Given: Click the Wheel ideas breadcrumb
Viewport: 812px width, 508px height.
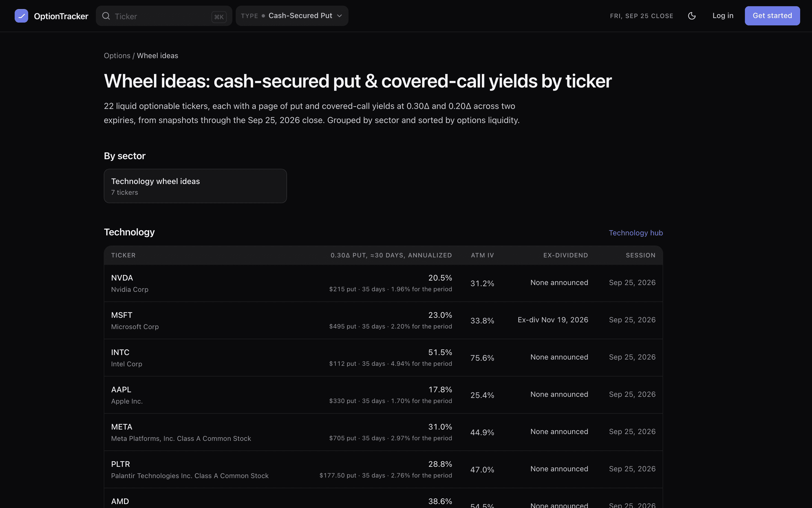Looking at the screenshot, I should pyautogui.click(x=157, y=55).
